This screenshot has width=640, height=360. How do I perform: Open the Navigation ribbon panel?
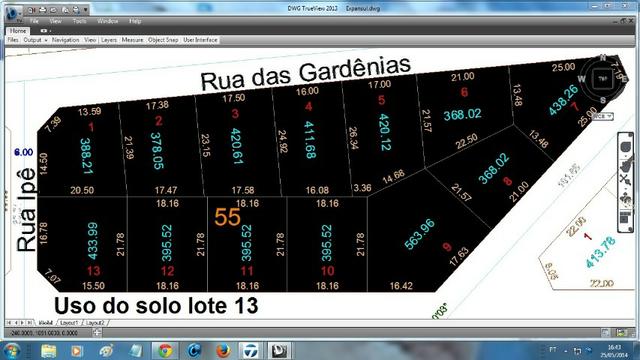point(65,40)
